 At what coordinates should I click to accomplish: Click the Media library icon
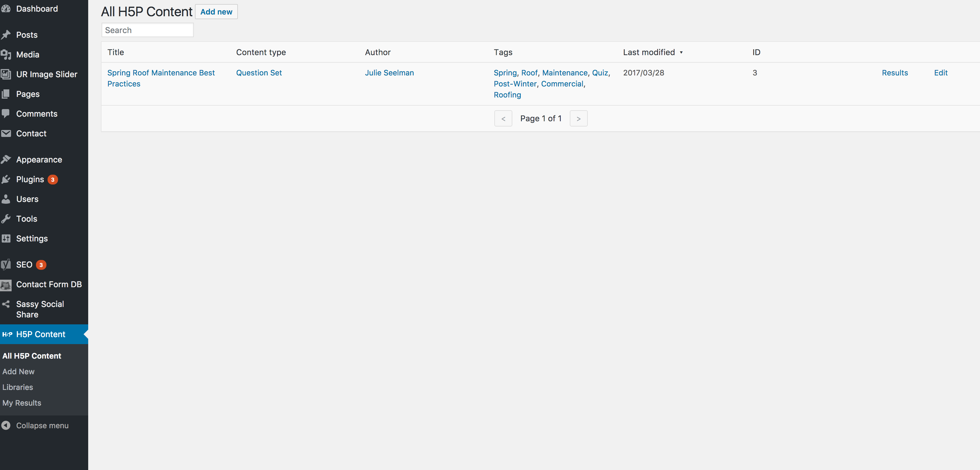[6, 55]
